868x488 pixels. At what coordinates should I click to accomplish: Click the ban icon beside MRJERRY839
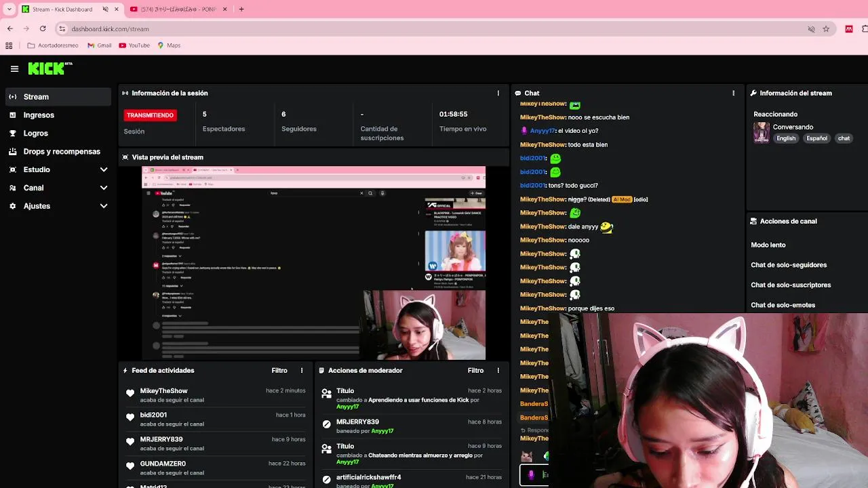coord(326,424)
